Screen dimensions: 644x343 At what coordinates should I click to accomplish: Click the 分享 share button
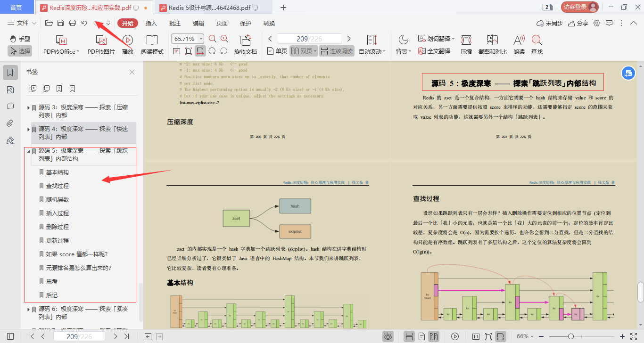pos(578,23)
